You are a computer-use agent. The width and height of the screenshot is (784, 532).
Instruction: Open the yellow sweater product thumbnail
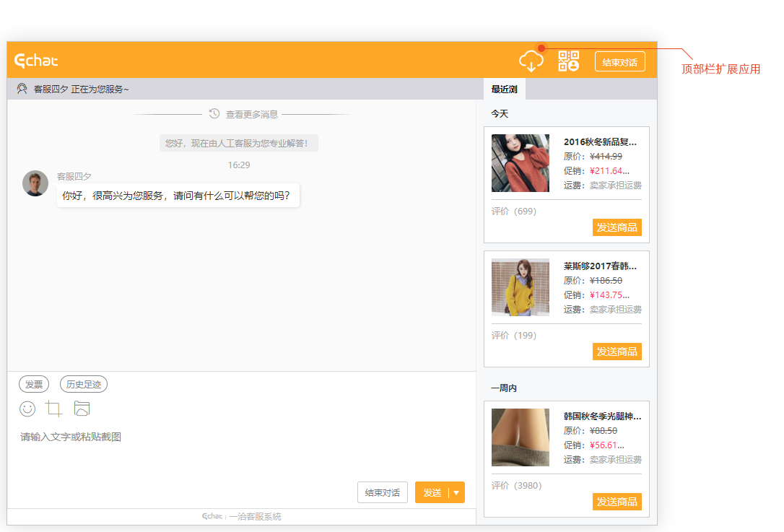click(520, 287)
